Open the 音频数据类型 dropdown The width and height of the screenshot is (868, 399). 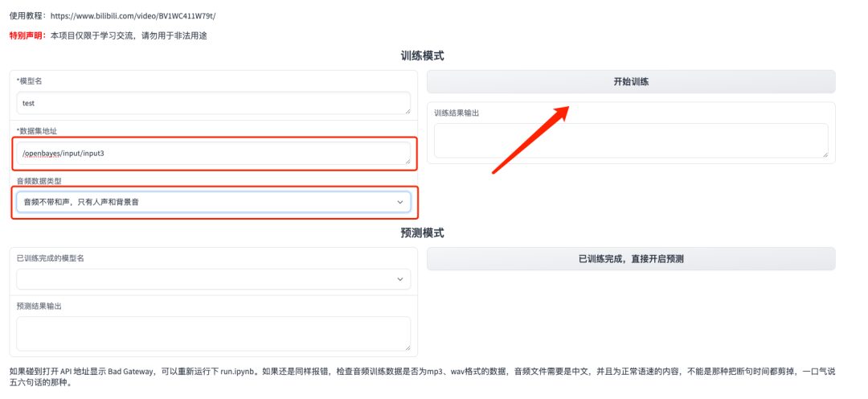[x=213, y=202]
